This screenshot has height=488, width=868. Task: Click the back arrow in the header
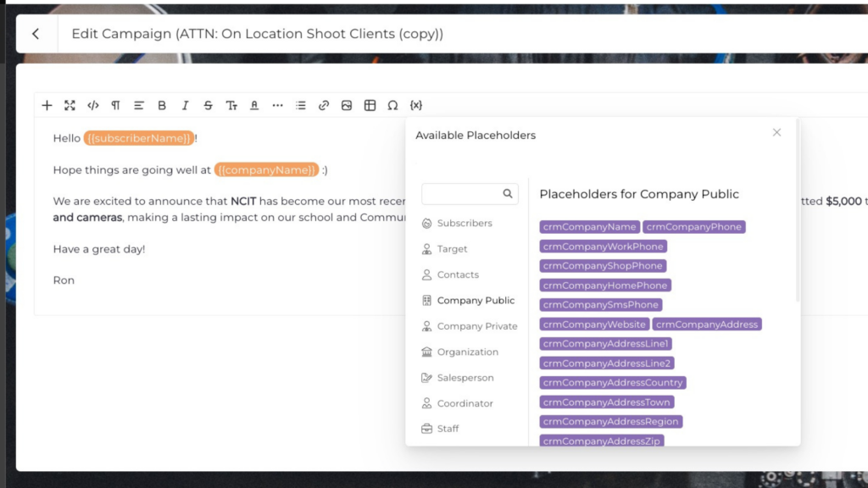tap(36, 34)
